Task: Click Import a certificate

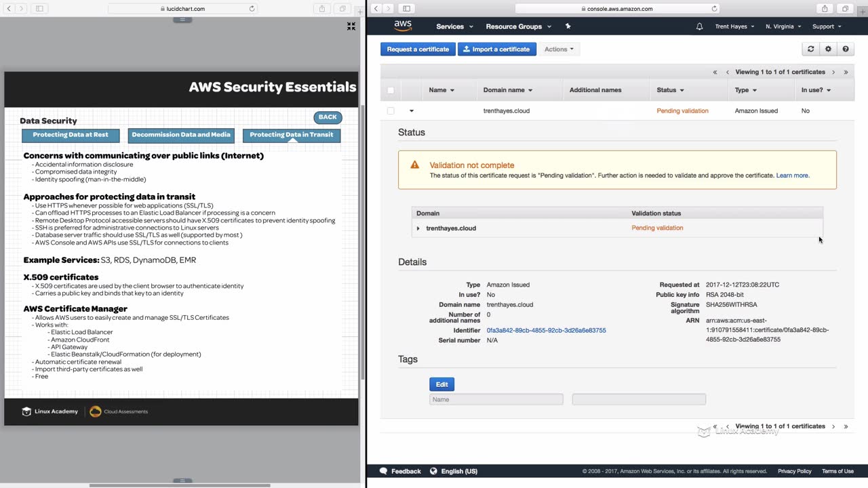Action: coord(497,49)
